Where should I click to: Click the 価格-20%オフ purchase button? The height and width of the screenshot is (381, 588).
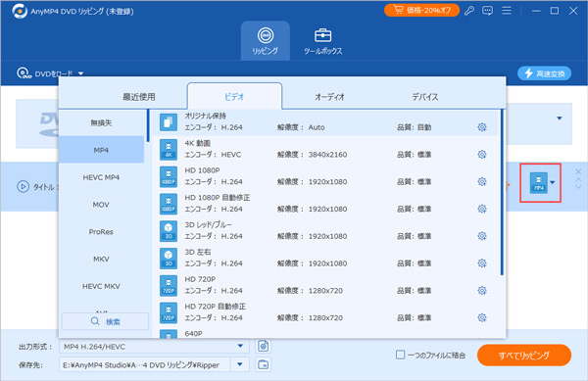tap(421, 10)
